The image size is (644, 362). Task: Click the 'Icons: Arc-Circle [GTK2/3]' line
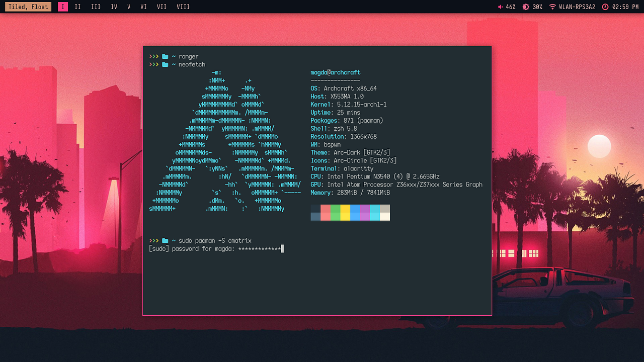[x=354, y=161]
